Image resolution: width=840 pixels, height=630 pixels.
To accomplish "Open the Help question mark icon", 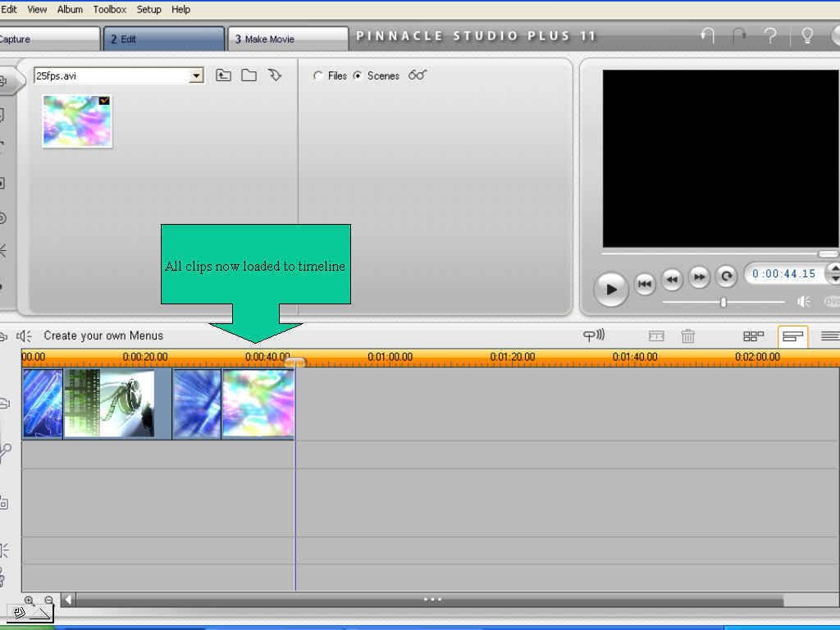I will coord(770,36).
